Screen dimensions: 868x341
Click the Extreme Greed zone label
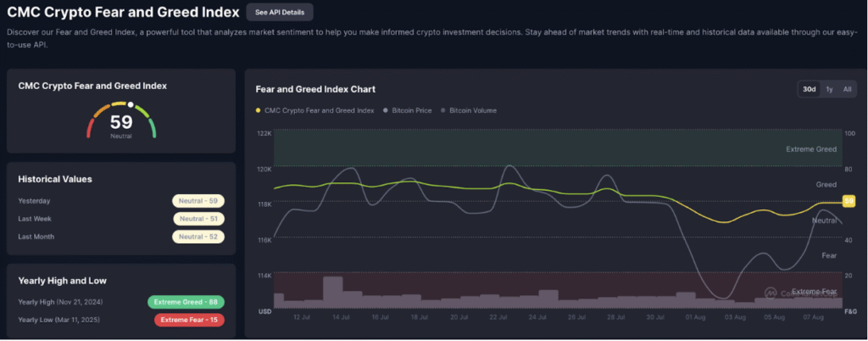pos(811,149)
